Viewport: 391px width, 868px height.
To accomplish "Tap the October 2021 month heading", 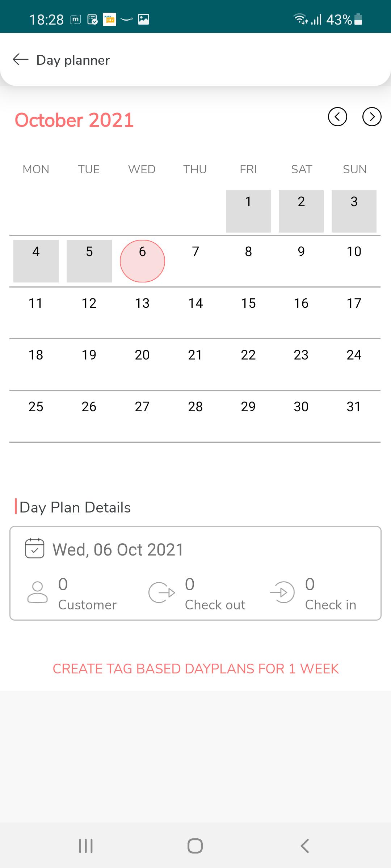I will click(x=74, y=120).
